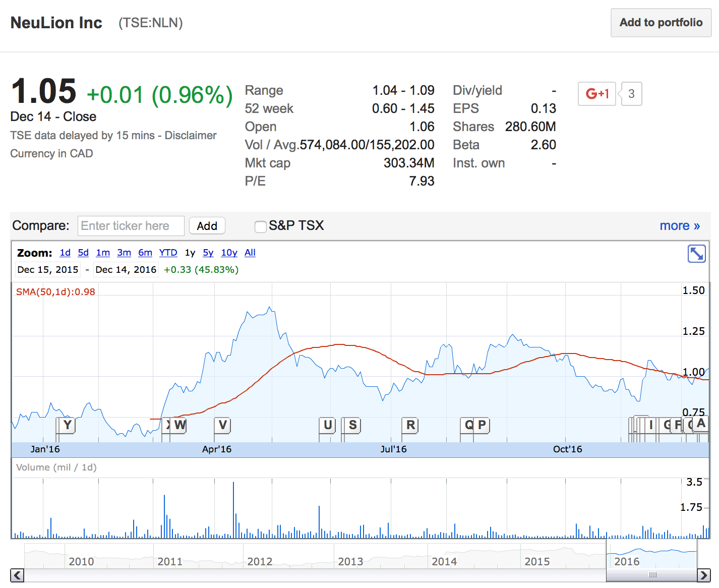The width and height of the screenshot is (719, 588).
Task: Open news flag S on the chart
Action: point(352,425)
